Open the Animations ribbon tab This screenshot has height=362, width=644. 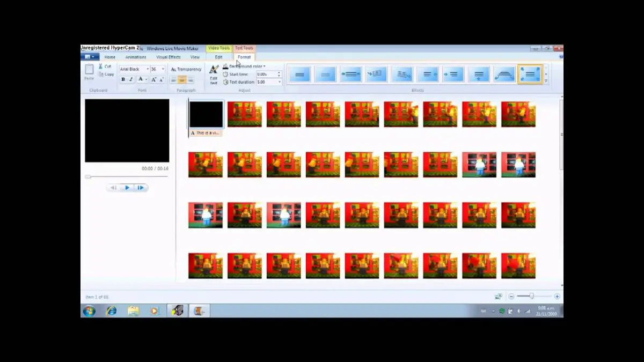[x=135, y=57]
